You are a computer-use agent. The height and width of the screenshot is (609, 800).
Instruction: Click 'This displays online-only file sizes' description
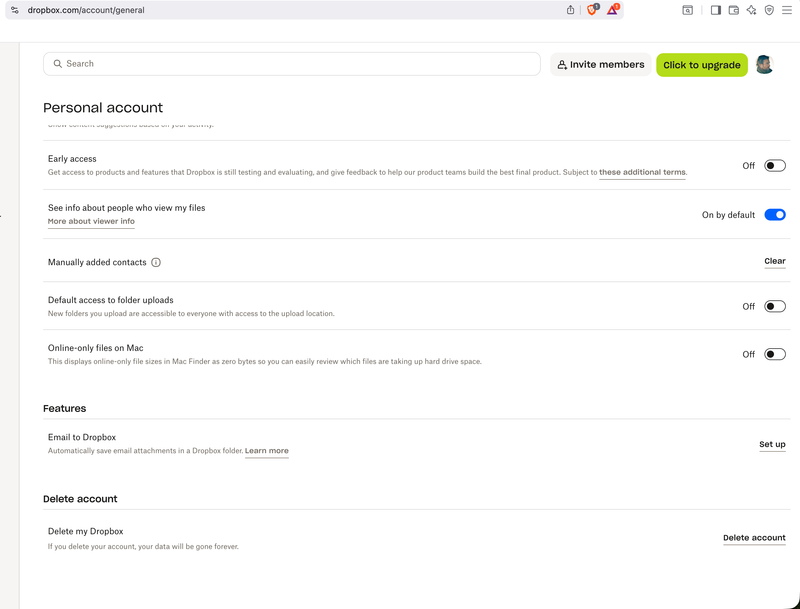coord(265,362)
